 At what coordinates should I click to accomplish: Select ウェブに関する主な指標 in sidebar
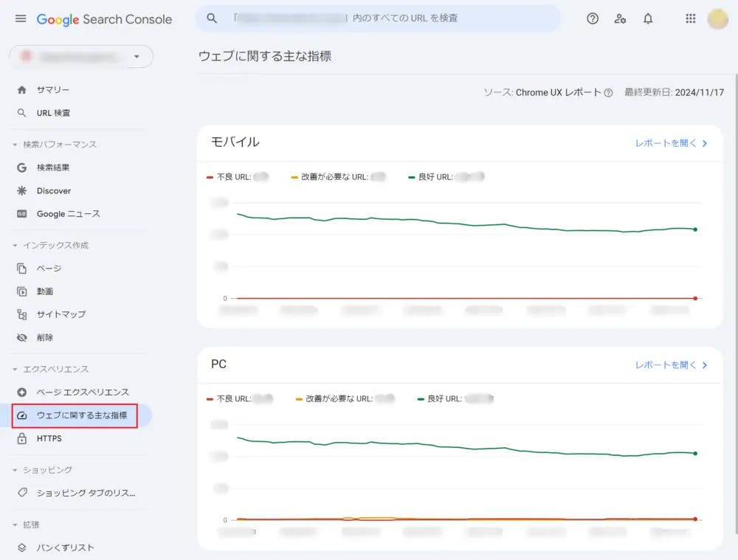coord(82,415)
